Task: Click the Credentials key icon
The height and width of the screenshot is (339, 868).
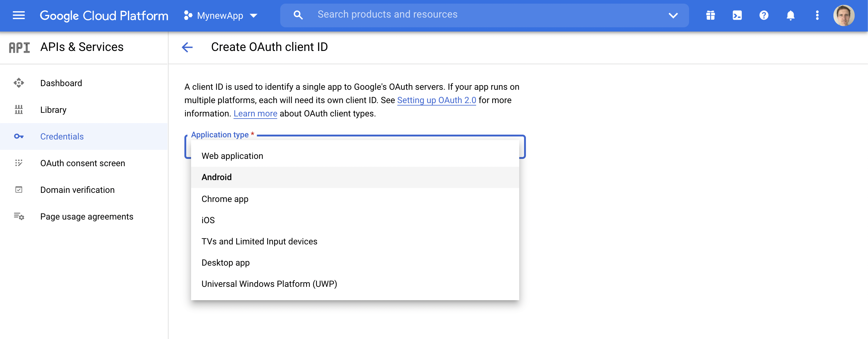Action: coord(19,136)
